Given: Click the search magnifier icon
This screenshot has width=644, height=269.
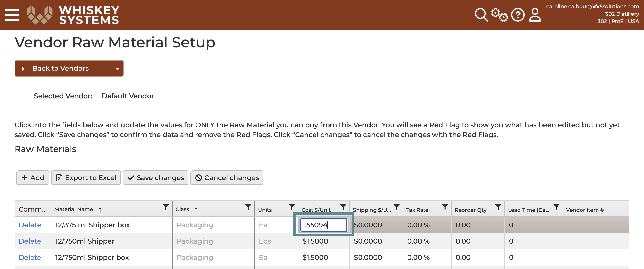Looking at the screenshot, I should (481, 15).
